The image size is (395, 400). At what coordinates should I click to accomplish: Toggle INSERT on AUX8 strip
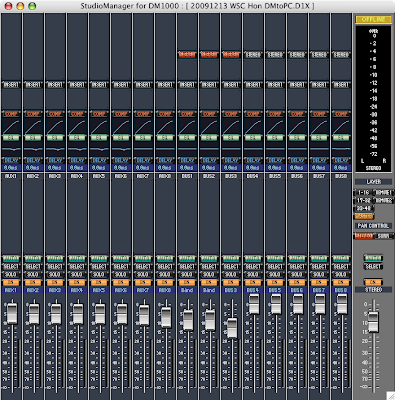click(x=165, y=85)
